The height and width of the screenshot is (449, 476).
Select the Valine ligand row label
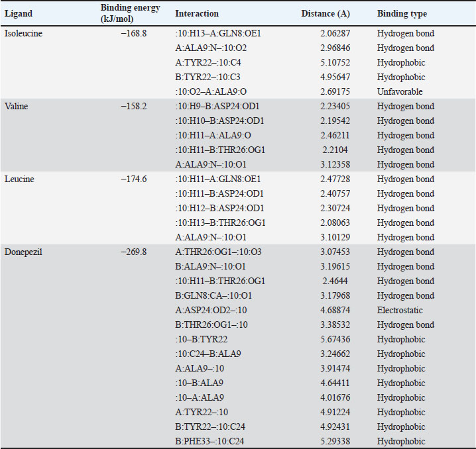click(x=18, y=107)
